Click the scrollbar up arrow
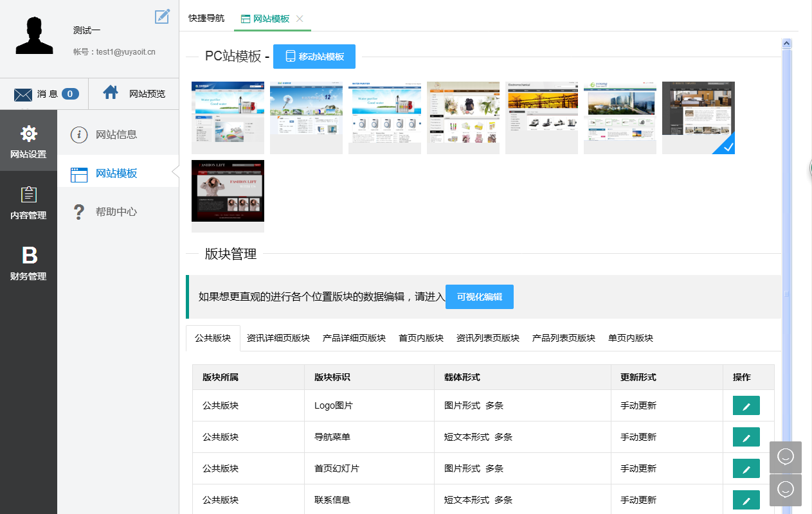 [786, 43]
